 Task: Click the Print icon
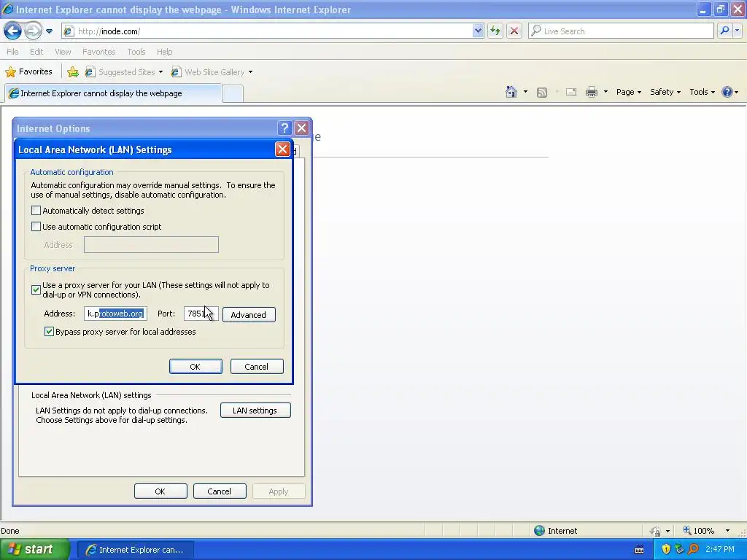(592, 92)
